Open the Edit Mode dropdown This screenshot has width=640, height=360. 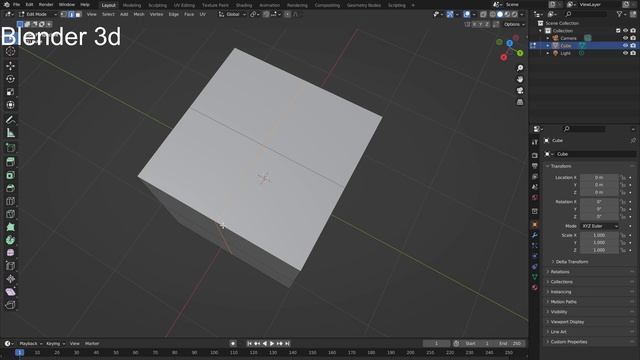(38, 14)
